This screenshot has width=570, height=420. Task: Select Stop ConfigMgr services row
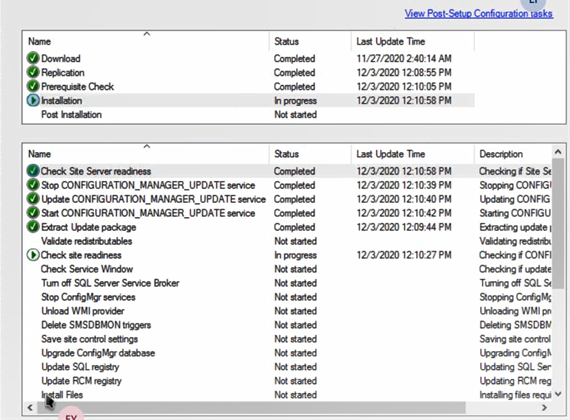click(x=287, y=297)
